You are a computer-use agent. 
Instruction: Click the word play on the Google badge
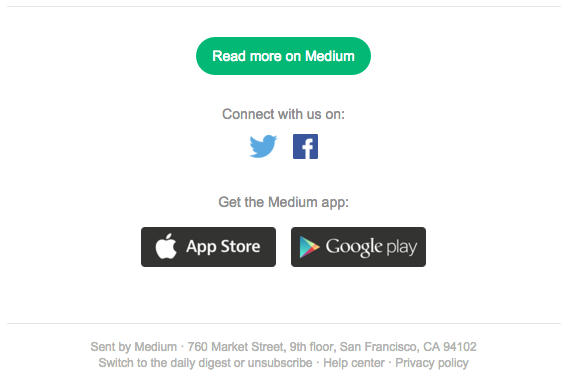(x=402, y=248)
